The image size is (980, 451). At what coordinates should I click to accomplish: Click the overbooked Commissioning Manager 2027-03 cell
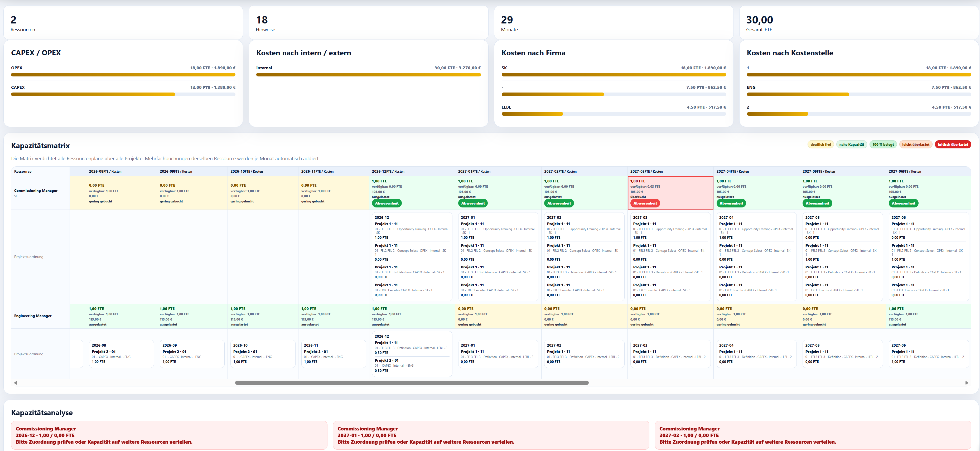(670, 193)
